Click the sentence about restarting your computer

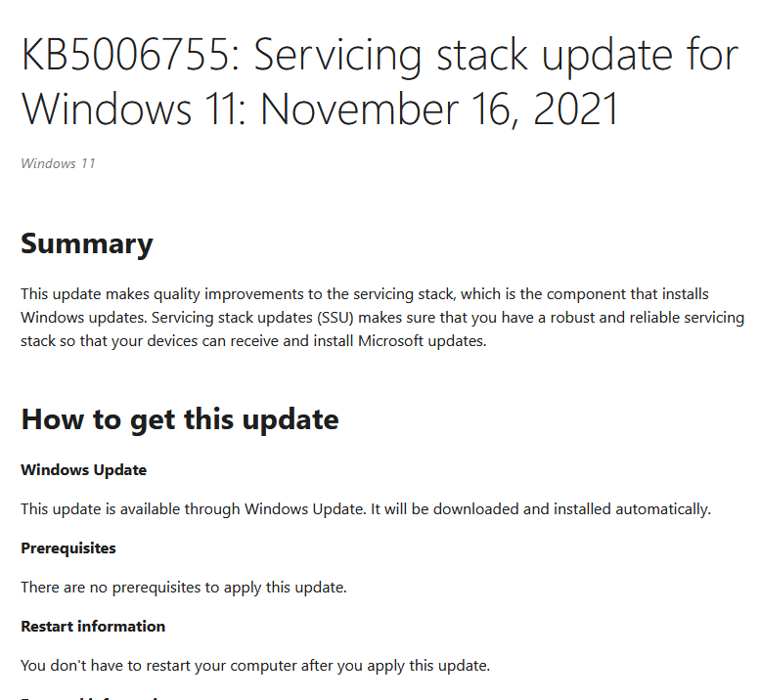coord(255,666)
